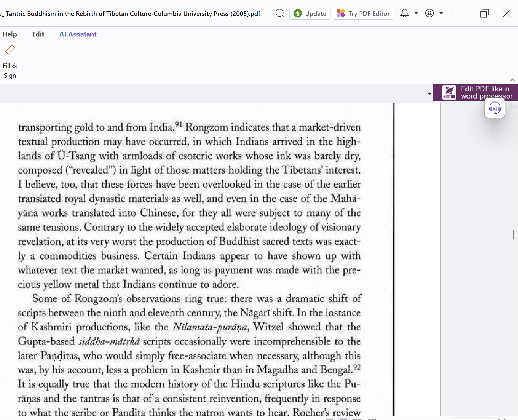Switch to the AI Assistant tab

pos(78,34)
